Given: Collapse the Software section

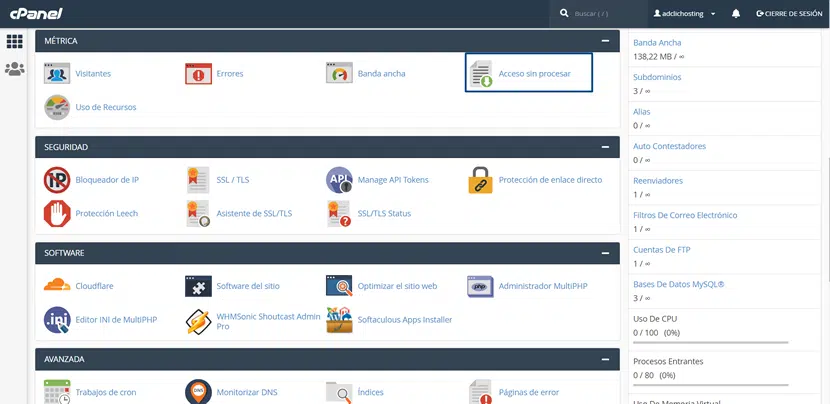Looking at the screenshot, I should tap(605, 253).
